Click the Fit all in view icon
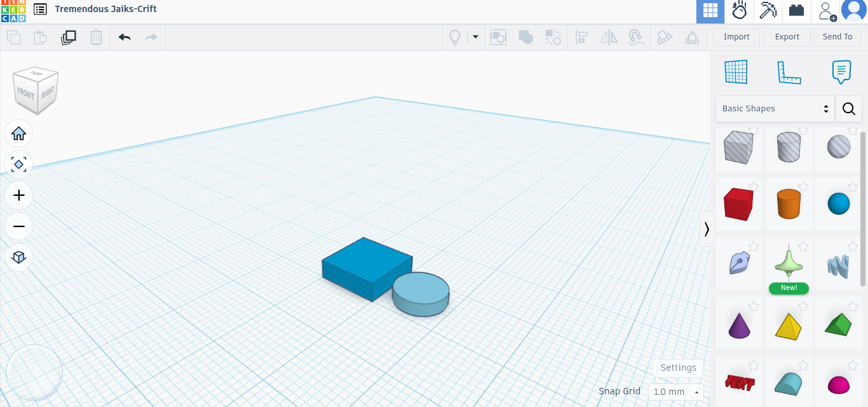The height and width of the screenshot is (407, 868). tap(19, 165)
